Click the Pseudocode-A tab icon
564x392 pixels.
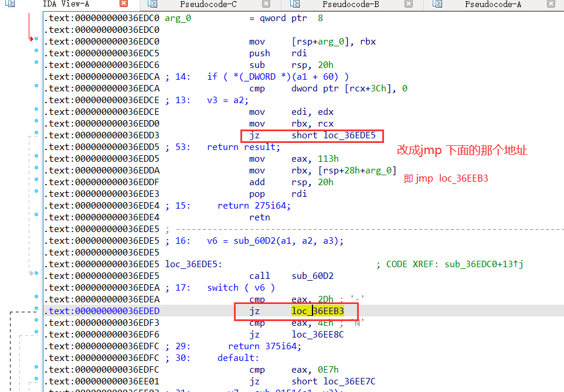click(x=436, y=4)
